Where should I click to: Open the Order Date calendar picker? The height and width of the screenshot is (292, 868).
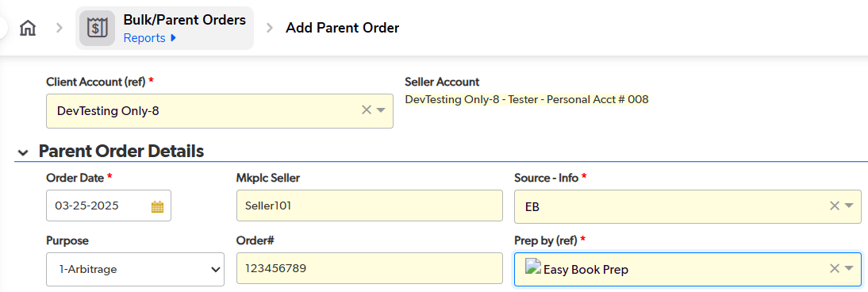coord(157,206)
